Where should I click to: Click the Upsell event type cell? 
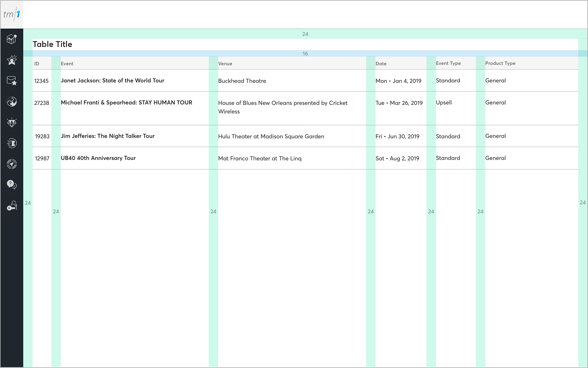click(x=444, y=103)
